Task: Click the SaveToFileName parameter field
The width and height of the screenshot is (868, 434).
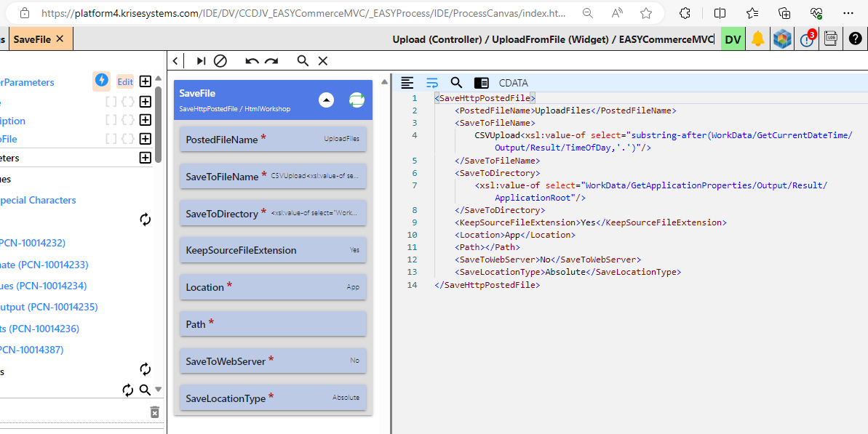Action: pyautogui.click(x=273, y=176)
